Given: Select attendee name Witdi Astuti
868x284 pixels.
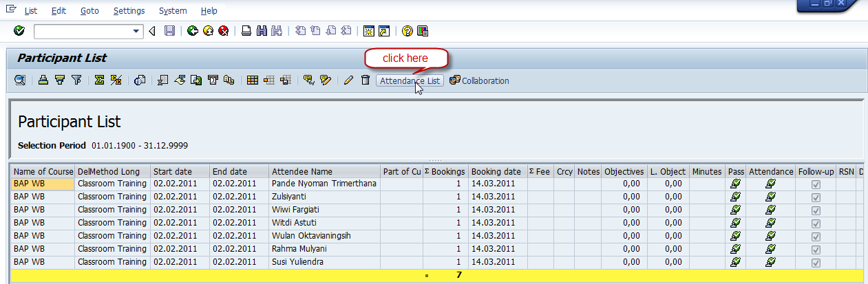Looking at the screenshot, I should pyautogui.click(x=294, y=223).
